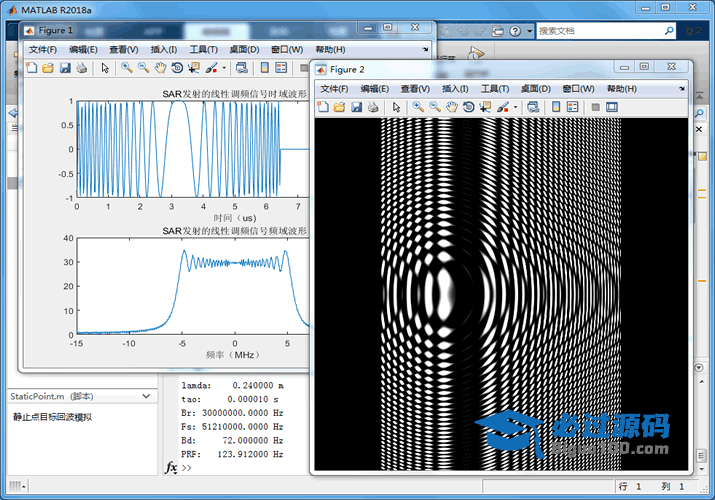Click the PRF: 123.912000 Hz output line

232,454
